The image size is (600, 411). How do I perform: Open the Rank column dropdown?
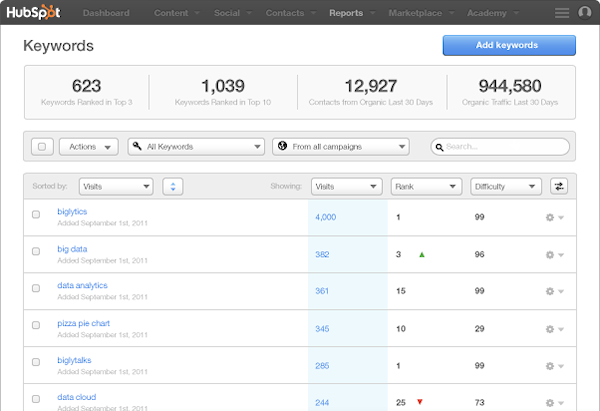coord(426,186)
